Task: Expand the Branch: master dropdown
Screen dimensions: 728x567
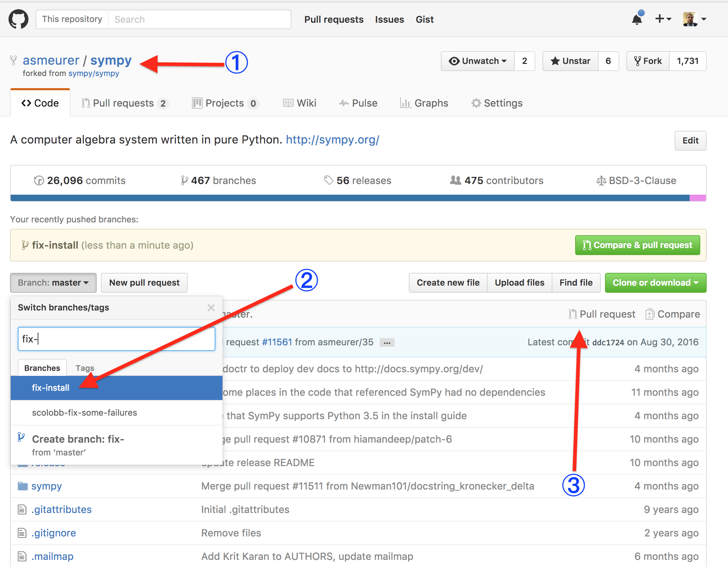Action: 53,283
